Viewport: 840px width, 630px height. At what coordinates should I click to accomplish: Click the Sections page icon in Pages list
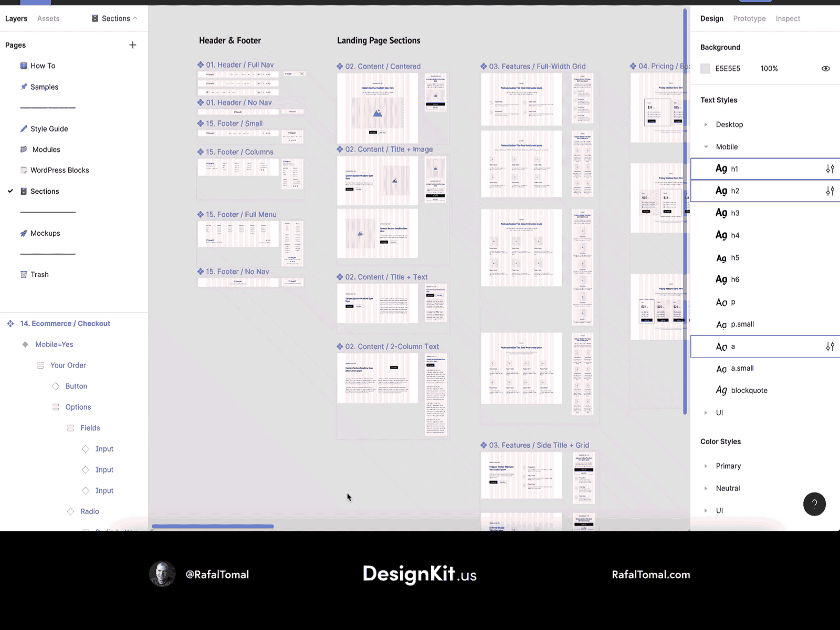pyautogui.click(x=24, y=191)
